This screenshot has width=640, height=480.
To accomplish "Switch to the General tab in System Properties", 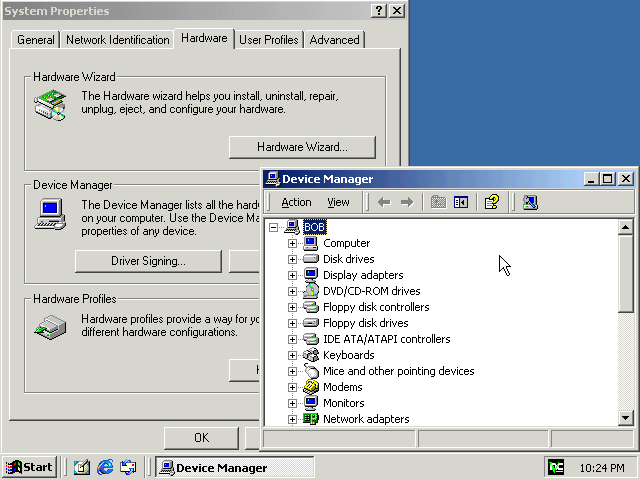I will click(x=36, y=40).
